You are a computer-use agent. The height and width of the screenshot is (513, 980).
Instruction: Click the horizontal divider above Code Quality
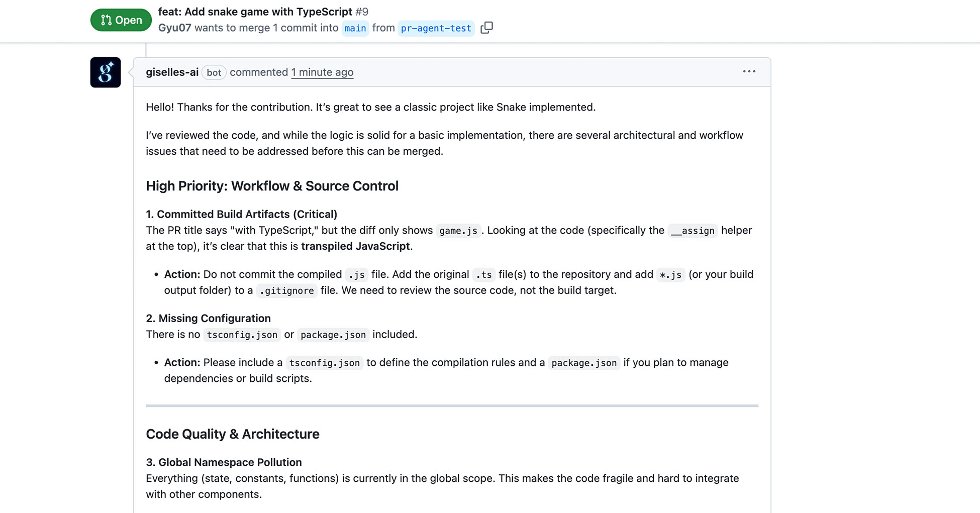click(451, 405)
